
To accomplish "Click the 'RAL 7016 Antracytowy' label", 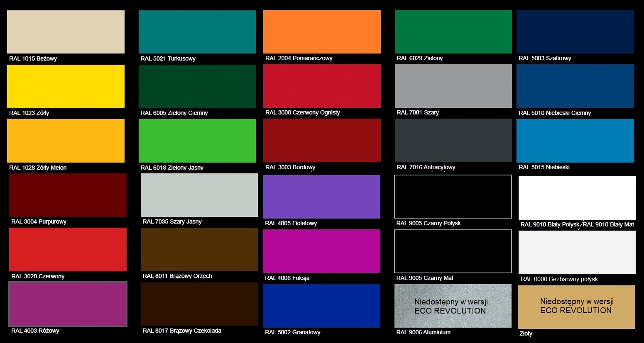I will coord(426,167).
